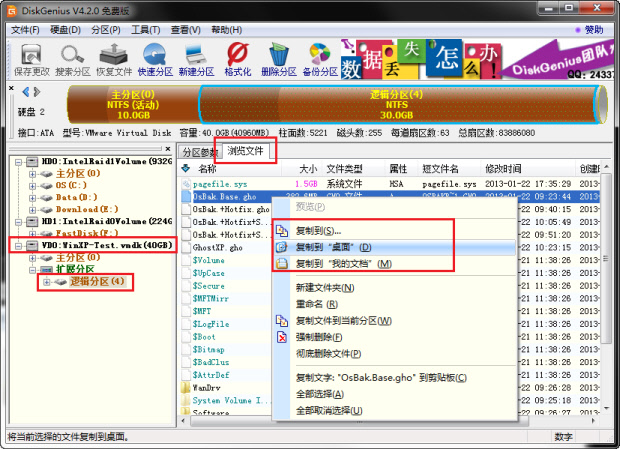
Task: Click the file list scroll-down arrow
Action: (606, 409)
